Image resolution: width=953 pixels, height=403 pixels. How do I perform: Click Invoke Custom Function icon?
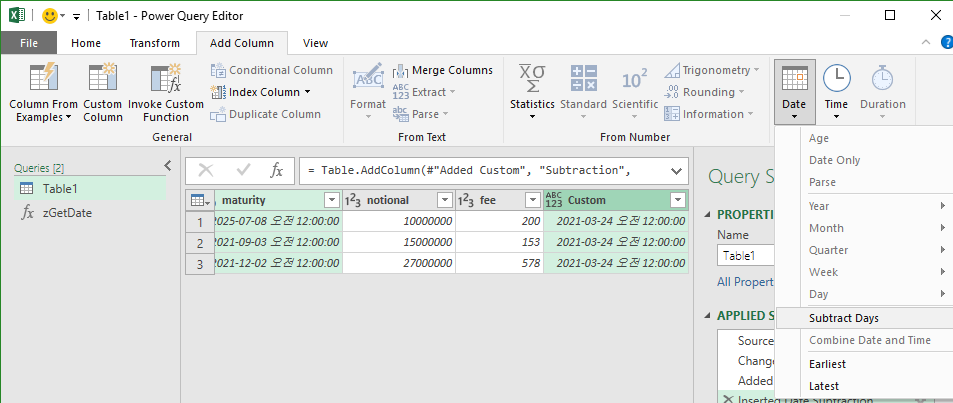click(x=165, y=78)
